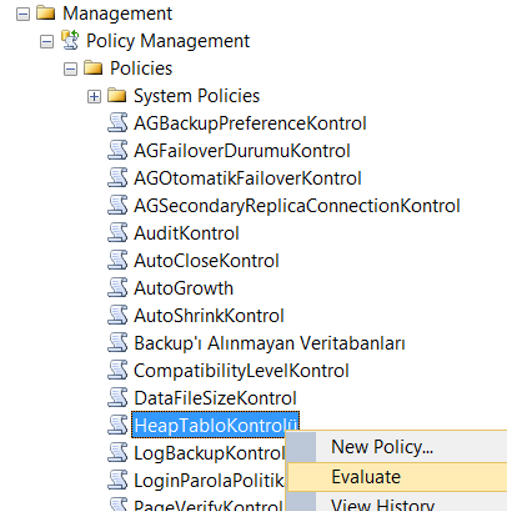The width and height of the screenshot is (507, 511).
Task: Click the Management folder icon
Action: point(46,13)
